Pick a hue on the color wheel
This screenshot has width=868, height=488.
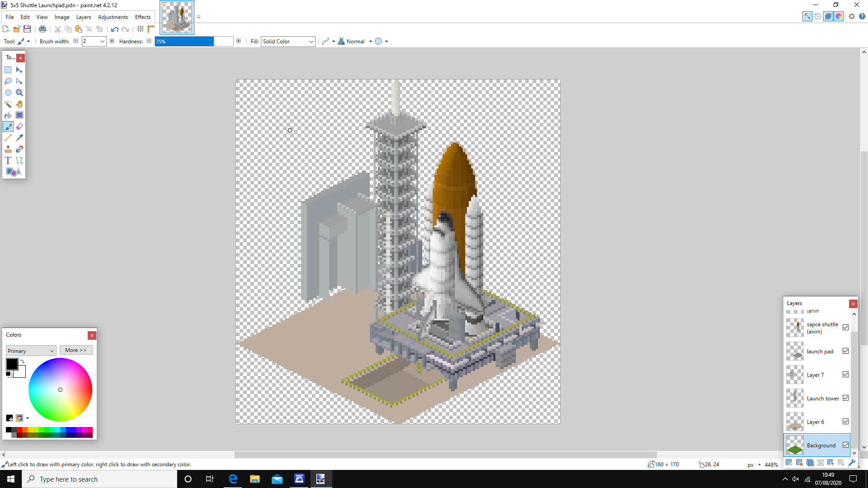pos(60,389)
